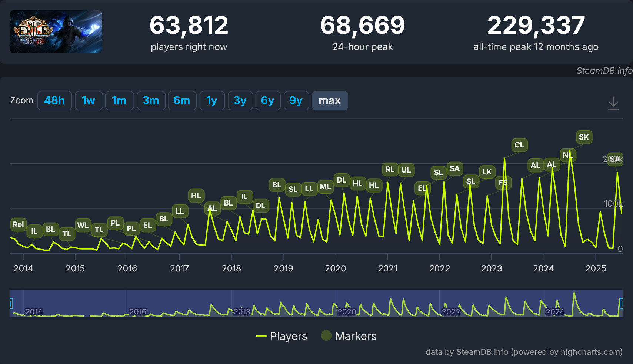This screenshot has height=364, width=633.
Task: Click the Rel marker on chart
Action: (x=18, y=224)
